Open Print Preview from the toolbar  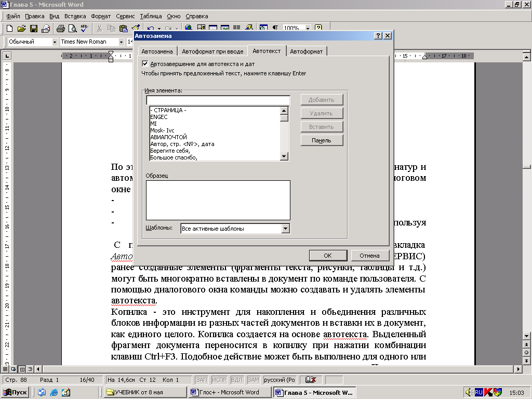(73, 29)
